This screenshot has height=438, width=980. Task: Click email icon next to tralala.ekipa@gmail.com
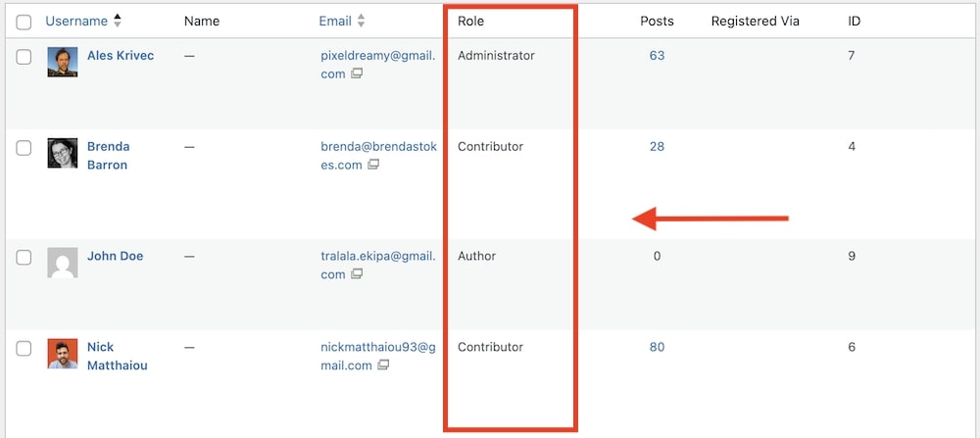pos(357,274)
